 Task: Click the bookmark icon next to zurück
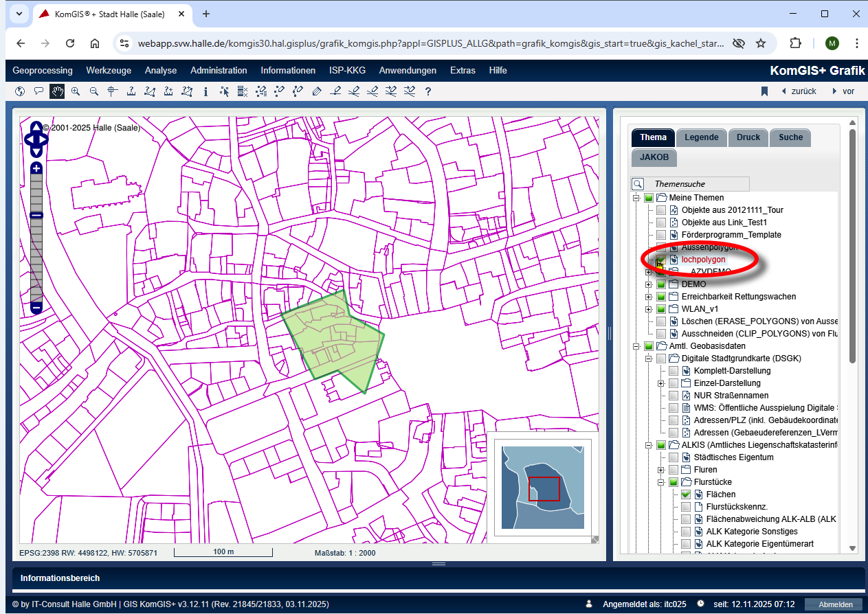[764, 91]
